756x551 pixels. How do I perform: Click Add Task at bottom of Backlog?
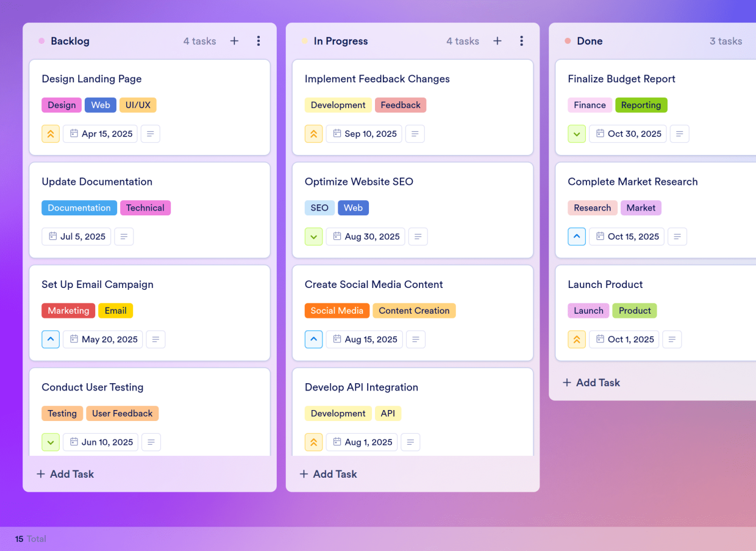click(x=65, y=474)
